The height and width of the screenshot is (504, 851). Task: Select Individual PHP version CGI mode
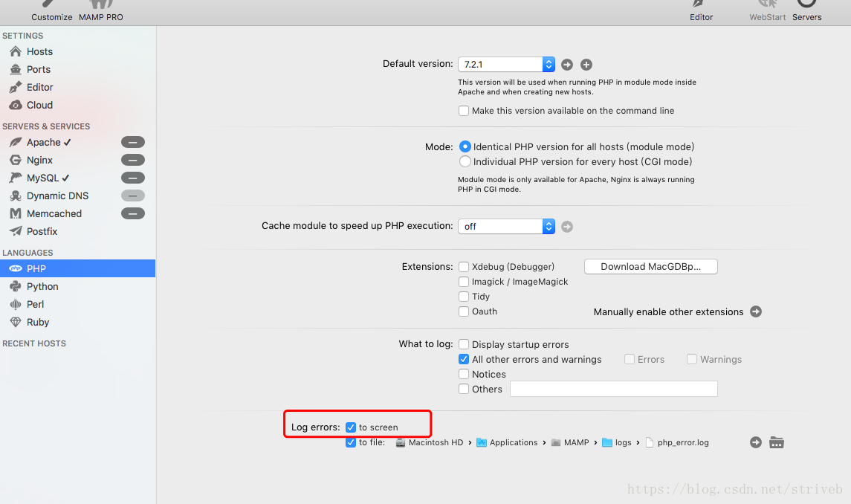pos(465,162)
